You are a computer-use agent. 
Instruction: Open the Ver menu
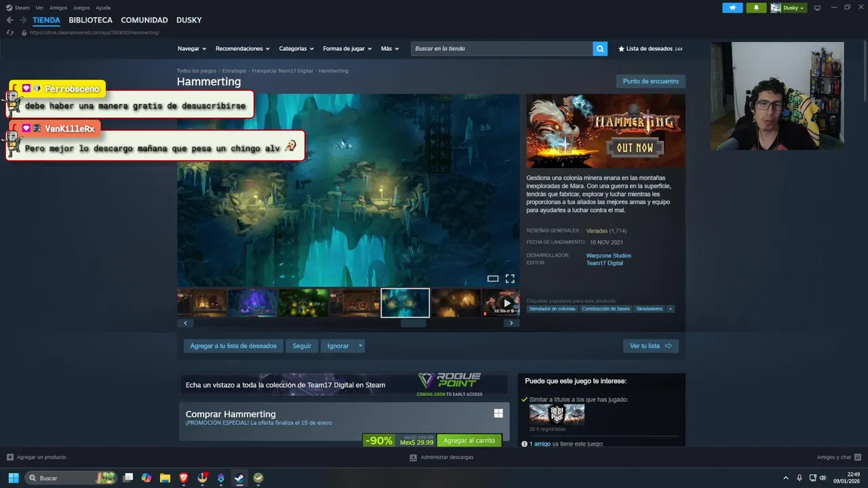39,8
